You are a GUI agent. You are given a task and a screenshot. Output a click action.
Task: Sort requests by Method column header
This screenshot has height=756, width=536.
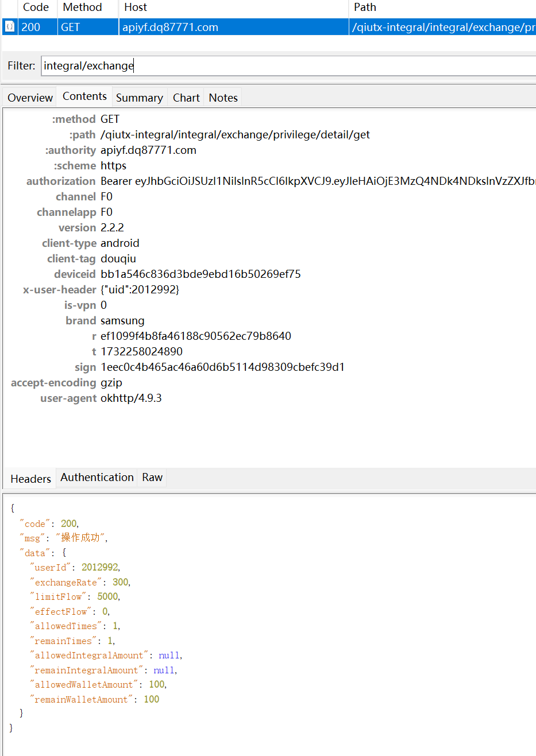(82, 7)
